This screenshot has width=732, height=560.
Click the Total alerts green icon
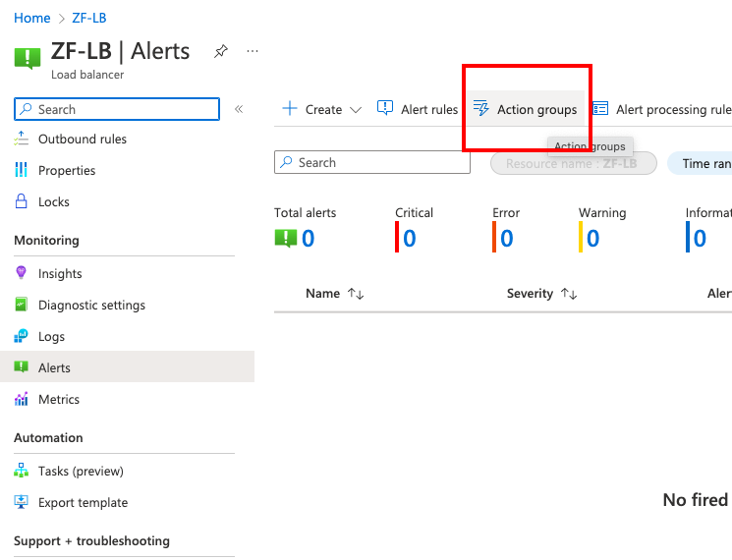pos(285,238)
